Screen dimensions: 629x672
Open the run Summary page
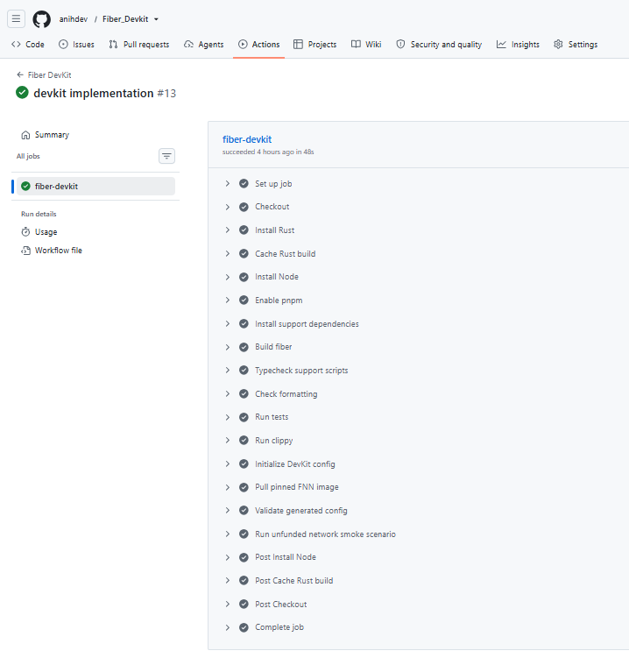(52, 135)
